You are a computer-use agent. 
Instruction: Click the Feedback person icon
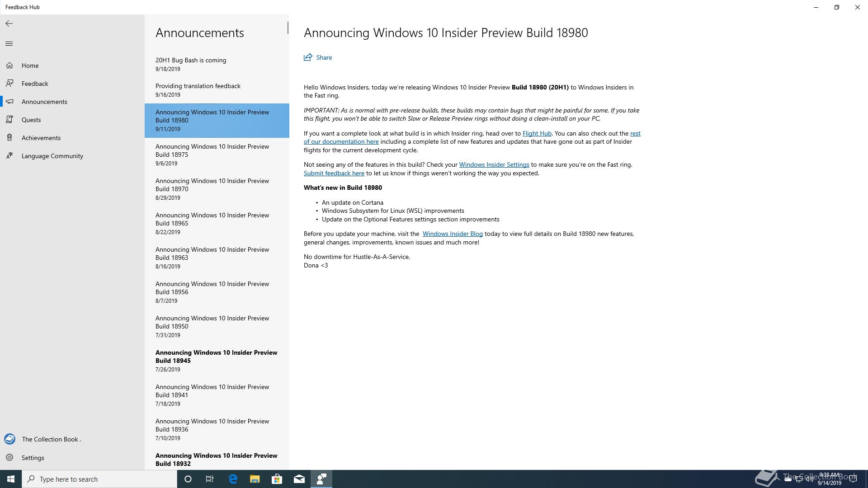point(9,84)
